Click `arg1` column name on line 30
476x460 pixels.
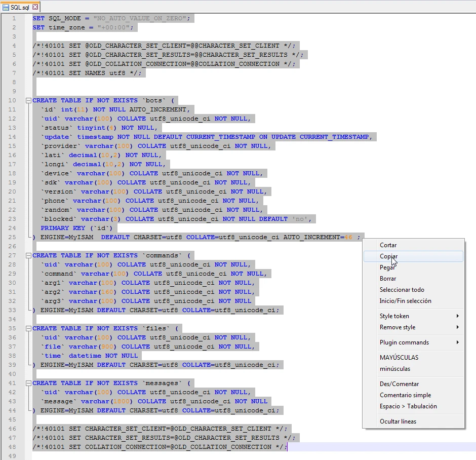pyautogui.click(x=53, y=283)
